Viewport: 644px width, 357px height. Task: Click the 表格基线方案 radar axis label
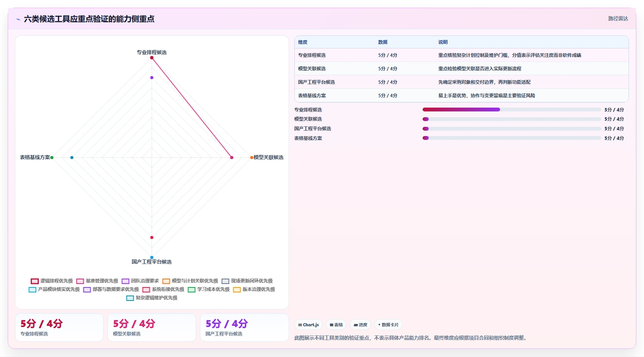(x=35, y=158)
